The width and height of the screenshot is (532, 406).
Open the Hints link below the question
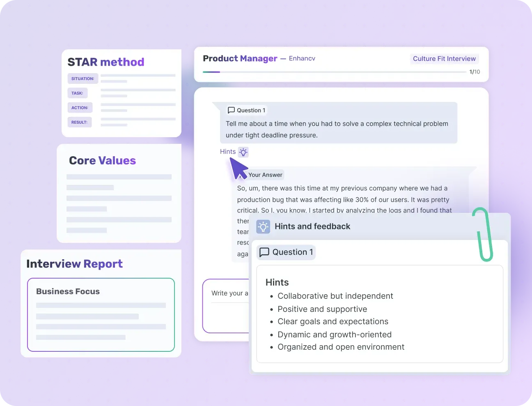coord(228,152)
